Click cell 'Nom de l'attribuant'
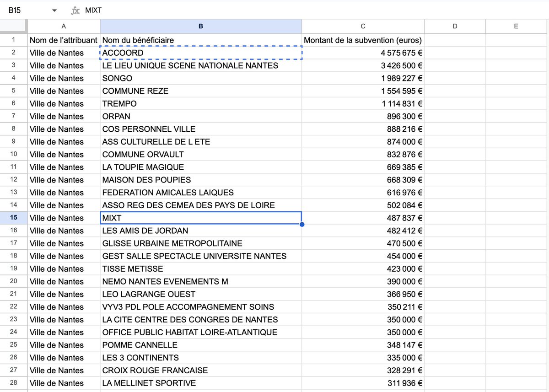The width and height of the screenshot is (549, 392). [64, 40]
